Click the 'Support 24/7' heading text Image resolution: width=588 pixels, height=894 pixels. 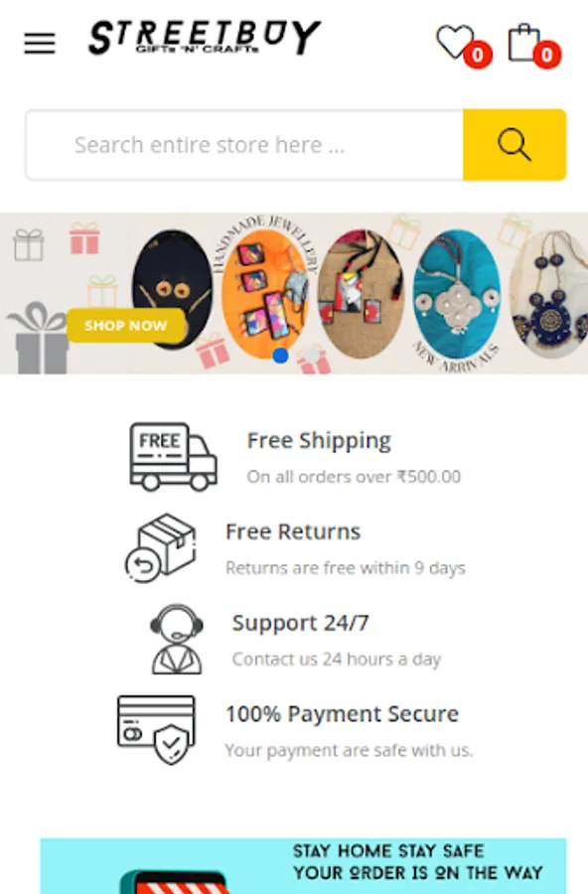(301, 623)
